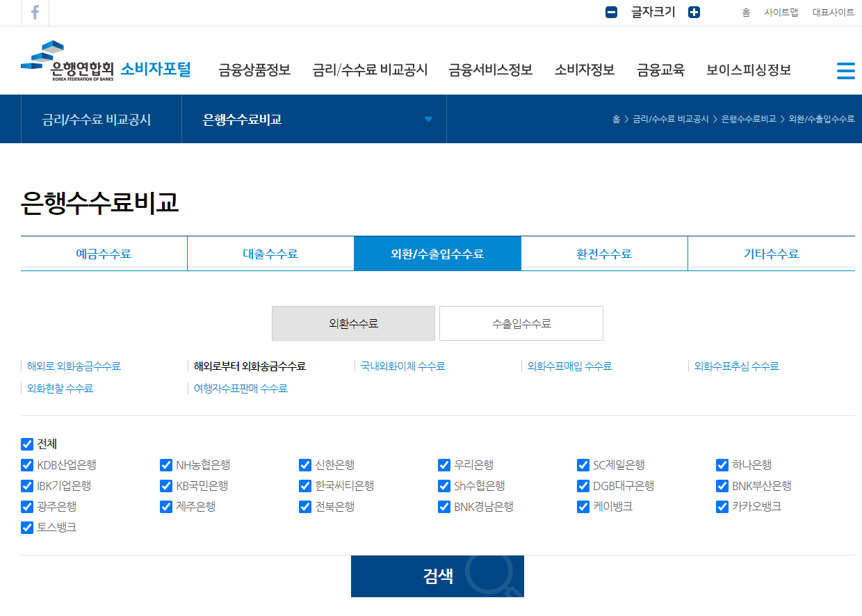Viewport: 862px width, 616px height.
Task: Open the 보이스피싱정보 menu
Action: click(747, 70)
